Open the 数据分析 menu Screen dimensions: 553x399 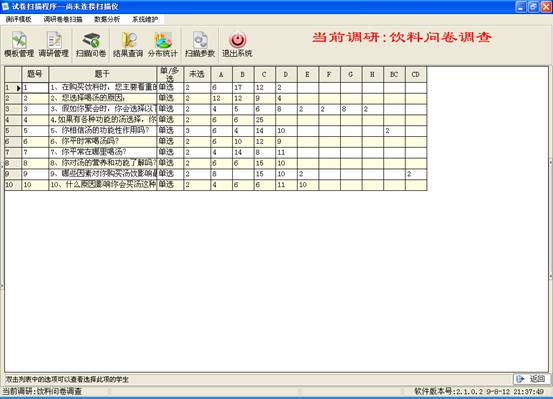point(107,19)
